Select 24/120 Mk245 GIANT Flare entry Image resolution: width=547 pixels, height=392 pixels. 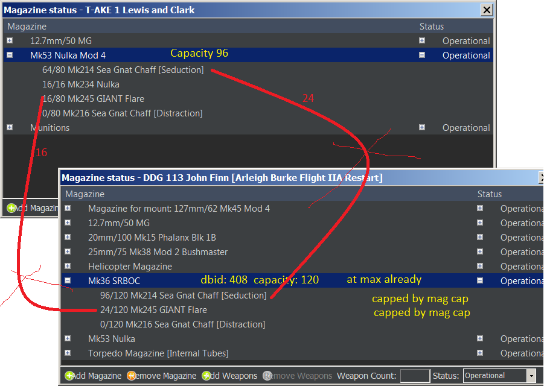coord(153,310)
